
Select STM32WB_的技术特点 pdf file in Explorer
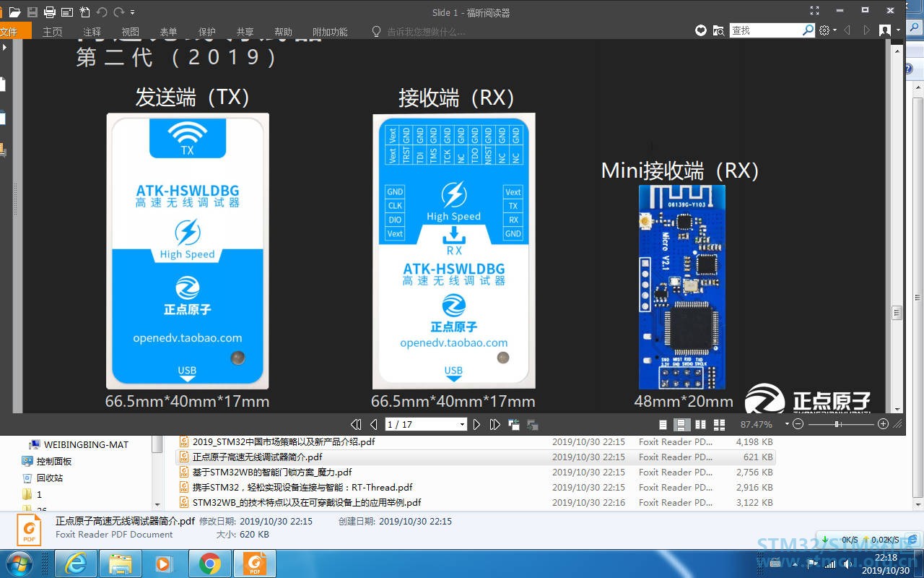[307, 502]
